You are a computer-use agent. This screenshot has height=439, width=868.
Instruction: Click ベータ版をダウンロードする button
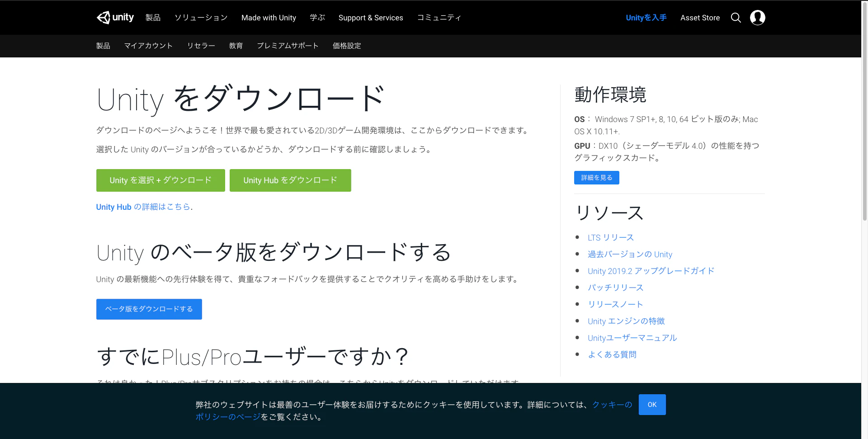point(149,309)
